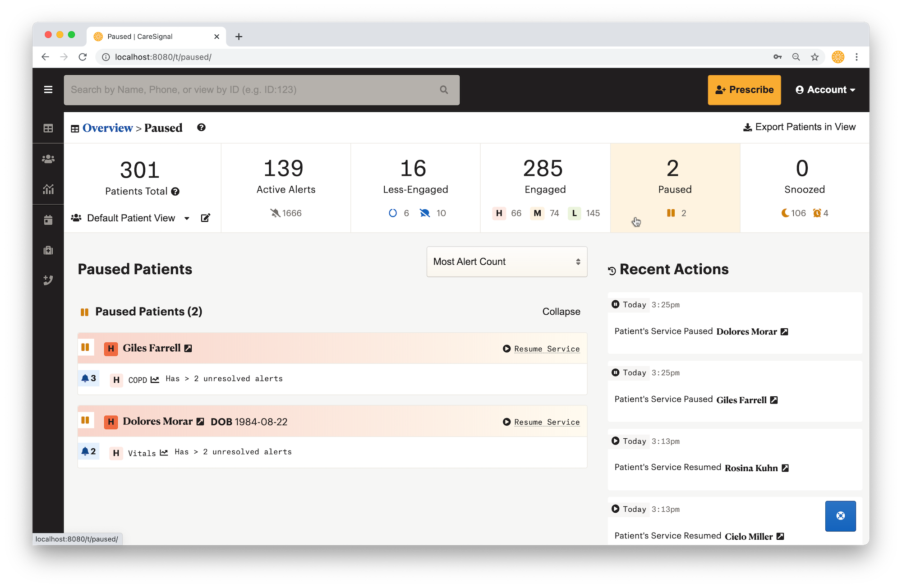Click the help icon beside Paused breadcrumb
The width and height of the screenshot is (902, 588).
201,128
